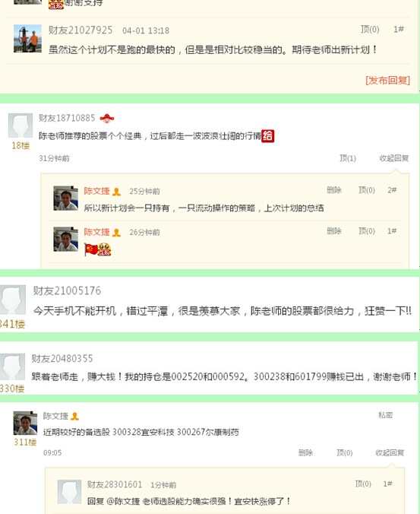
Task: Click the gold user badge next to 陈文捷 in reply 2#
Action: pyautogui.click(x=116, y=192)
